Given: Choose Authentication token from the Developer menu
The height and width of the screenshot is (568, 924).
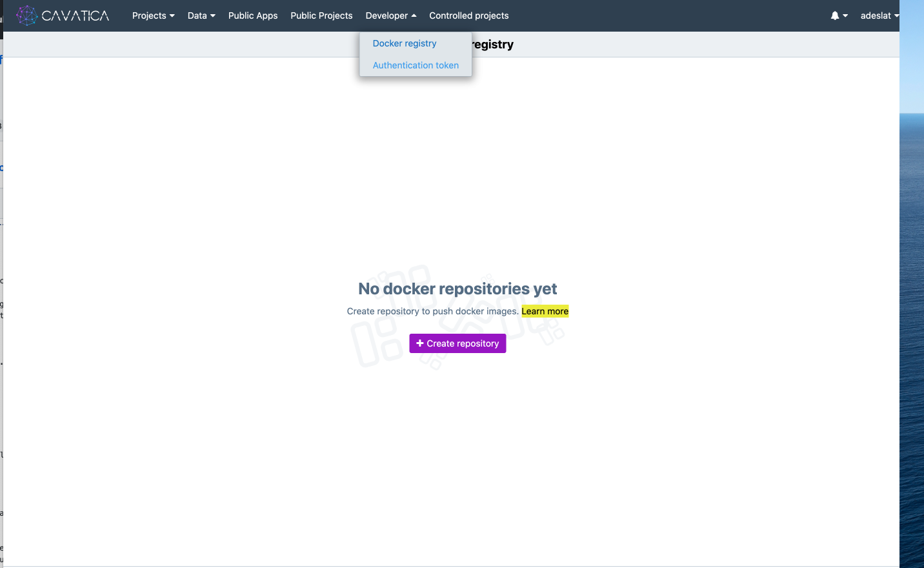Looking at the screenshot, I should pyautogui.click(x=416, y=65).
